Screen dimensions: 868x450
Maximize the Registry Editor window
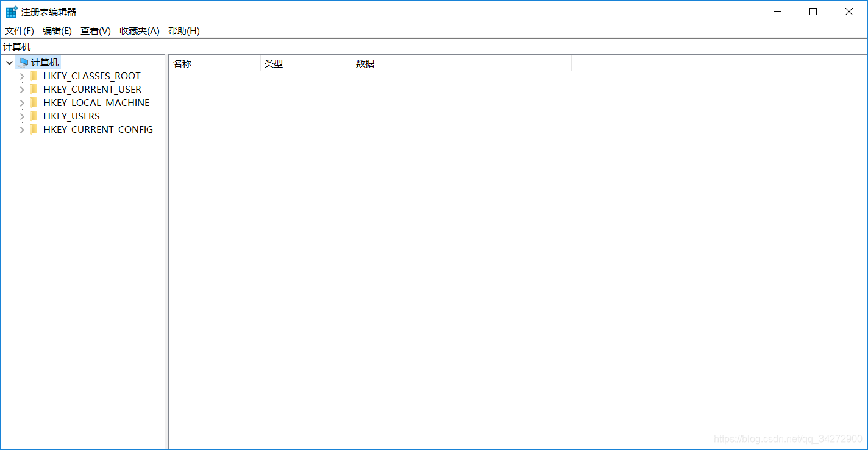coord(813,12)
